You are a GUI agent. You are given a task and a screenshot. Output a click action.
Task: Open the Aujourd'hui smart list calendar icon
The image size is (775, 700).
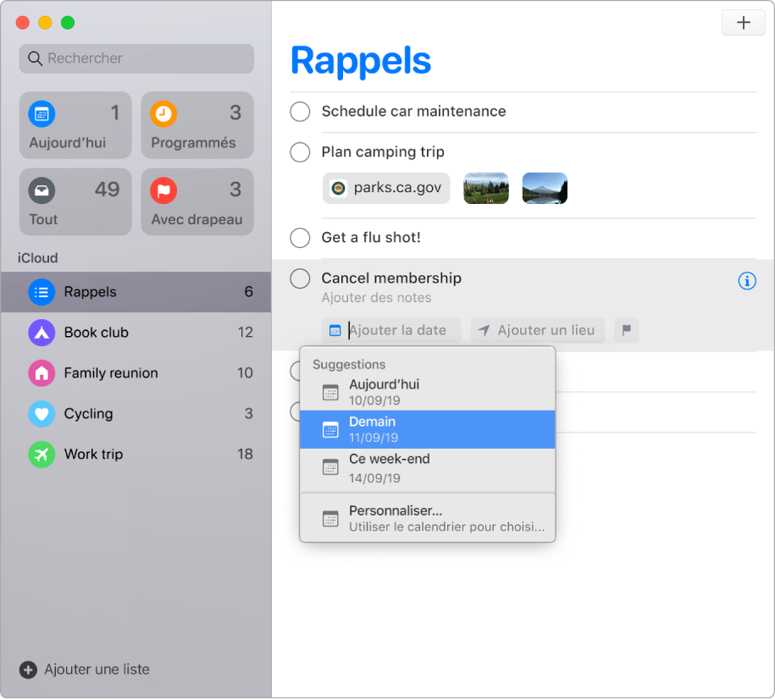[42, 112]
